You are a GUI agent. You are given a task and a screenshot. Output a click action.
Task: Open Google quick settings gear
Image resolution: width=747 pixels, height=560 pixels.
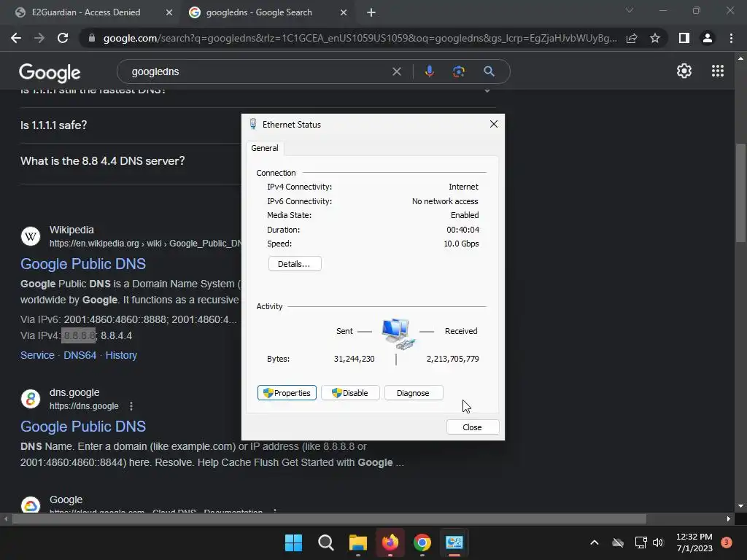[684, 71]
